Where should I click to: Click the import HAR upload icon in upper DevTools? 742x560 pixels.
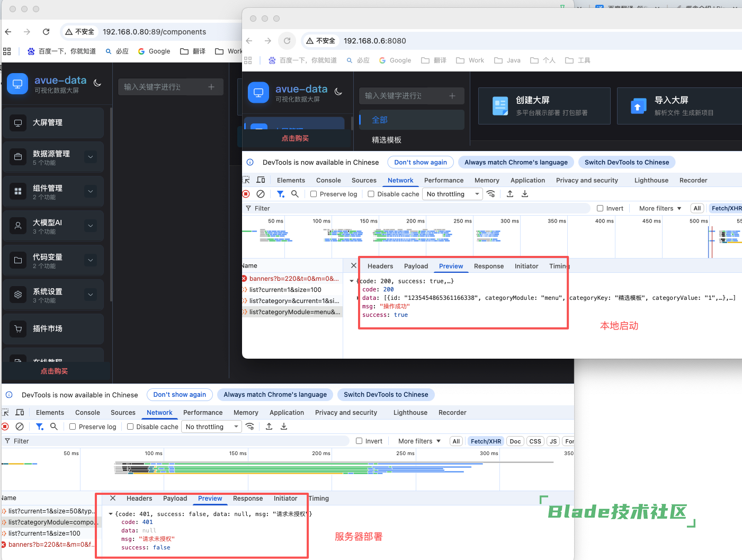510,194
